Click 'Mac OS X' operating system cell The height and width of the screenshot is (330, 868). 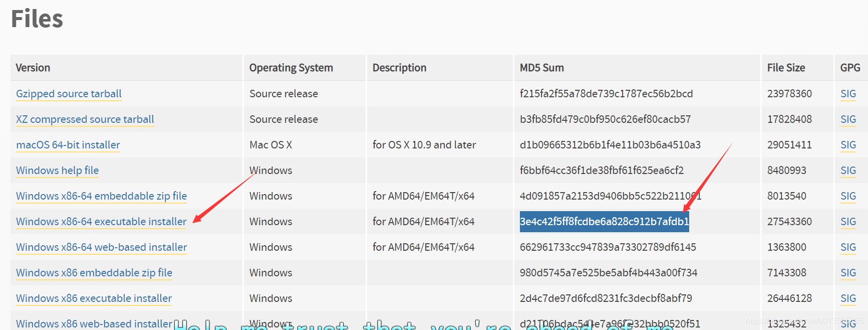click(x=271, y=145)
